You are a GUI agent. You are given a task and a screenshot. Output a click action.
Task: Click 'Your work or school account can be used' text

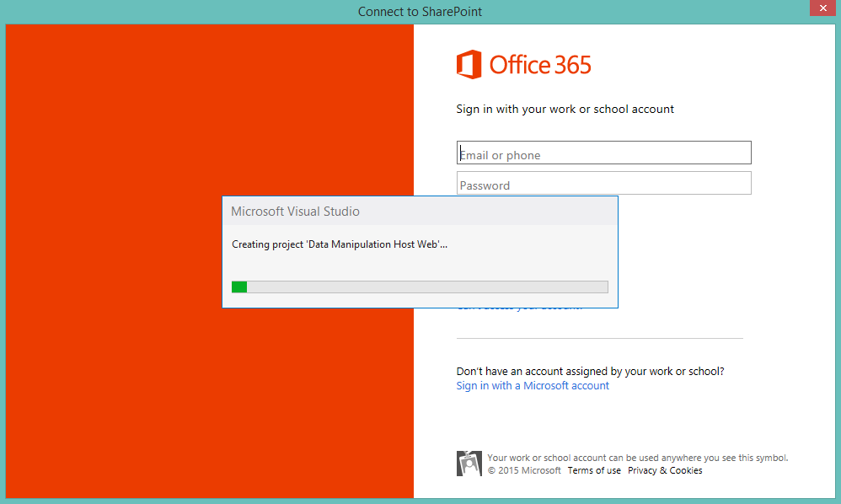coord(638,458)
